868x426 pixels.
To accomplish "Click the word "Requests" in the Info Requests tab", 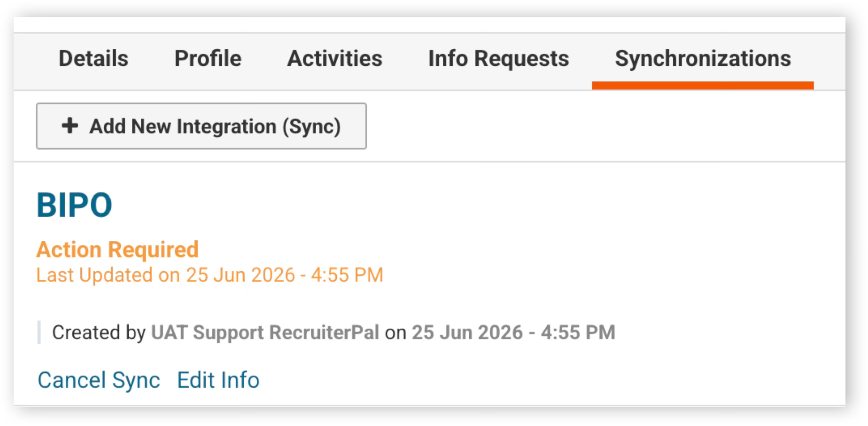I will point(521,60).
